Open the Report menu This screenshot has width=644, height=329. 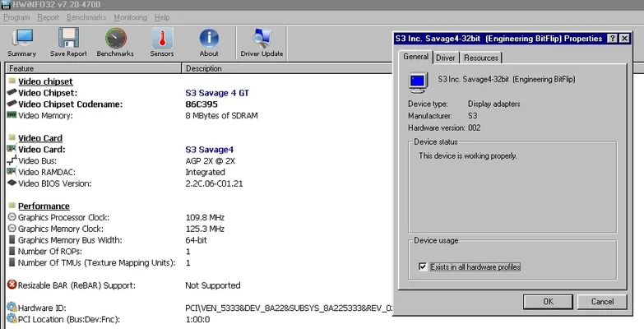[x=49, y=17]
